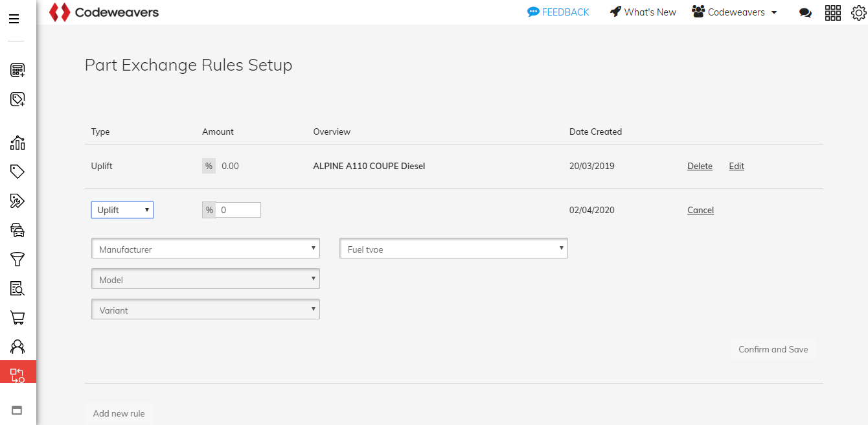Click Confirm and Save button

[773, 349]
